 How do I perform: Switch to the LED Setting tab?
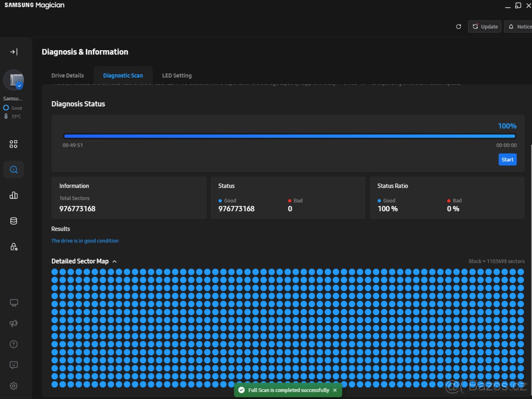(x=177, y=75)
